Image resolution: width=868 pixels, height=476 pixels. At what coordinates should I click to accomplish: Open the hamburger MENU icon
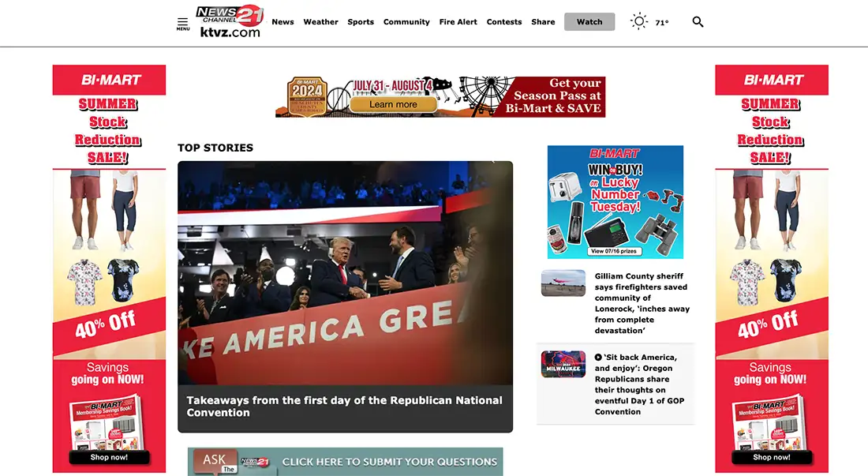click(183, 24)
